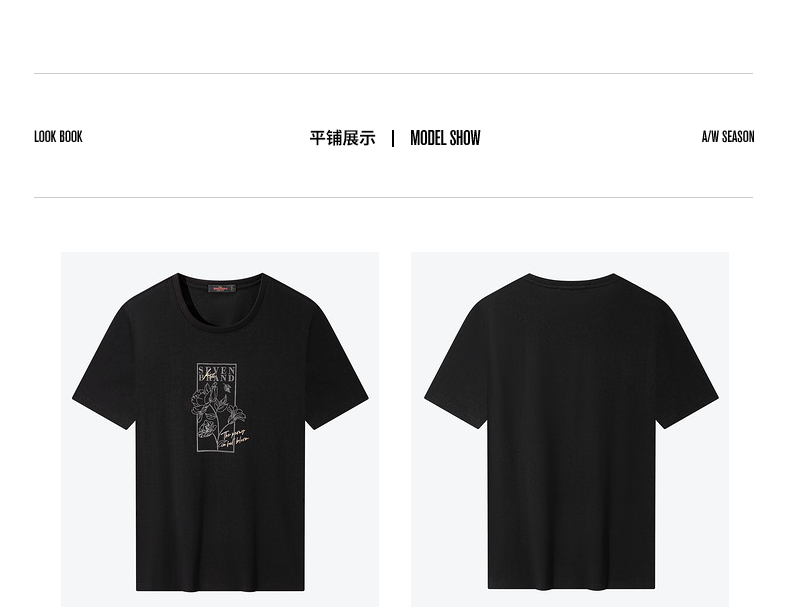Open the MODEL SHOW heading
Viewport: 790px width, 616px height.
445,138
